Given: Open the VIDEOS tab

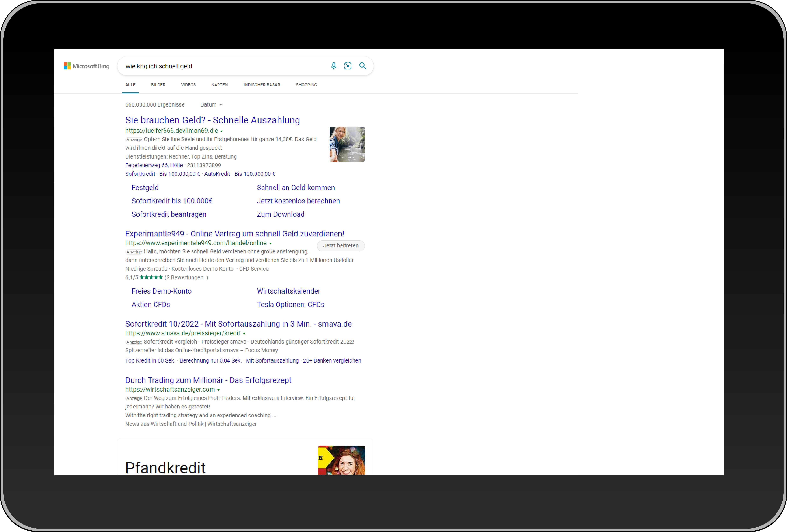Looking at the screenshot, I should point(188,85).
